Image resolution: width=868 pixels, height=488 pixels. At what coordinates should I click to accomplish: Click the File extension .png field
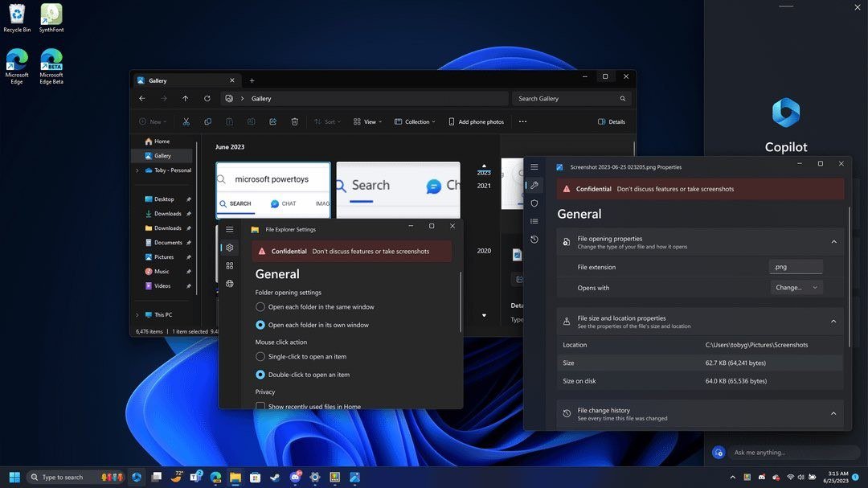(x=796, y=266)
